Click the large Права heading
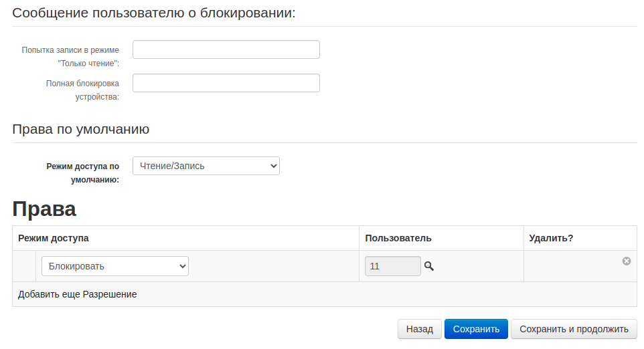This screenshot has height=349, width=644. pyautogui.click(x=44, y=209)
